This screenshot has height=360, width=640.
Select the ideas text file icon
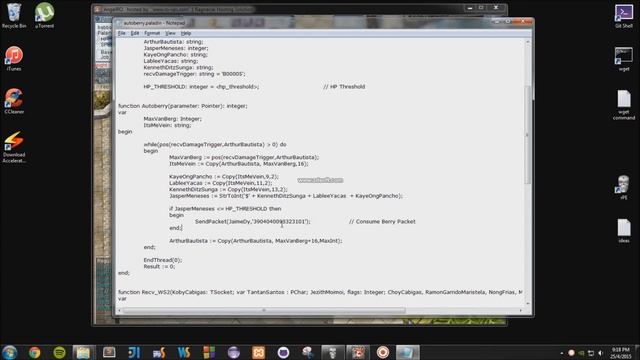(x=624, y=231)
